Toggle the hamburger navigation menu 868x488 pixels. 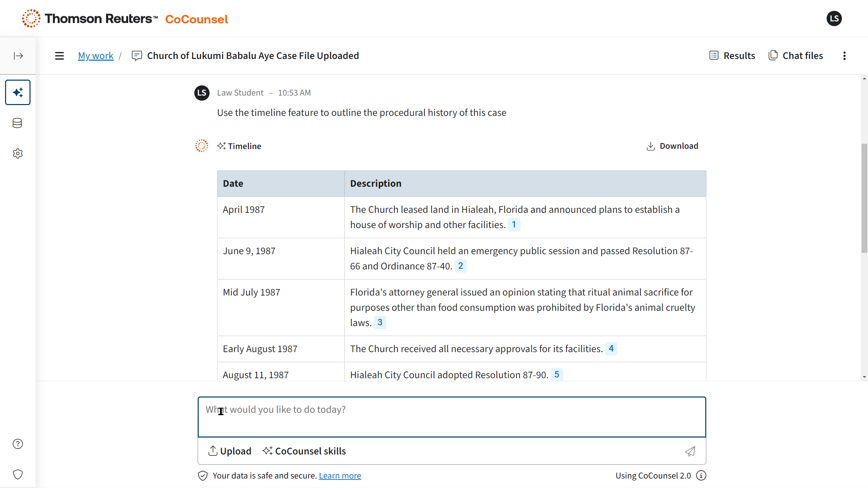coord(59,56)
